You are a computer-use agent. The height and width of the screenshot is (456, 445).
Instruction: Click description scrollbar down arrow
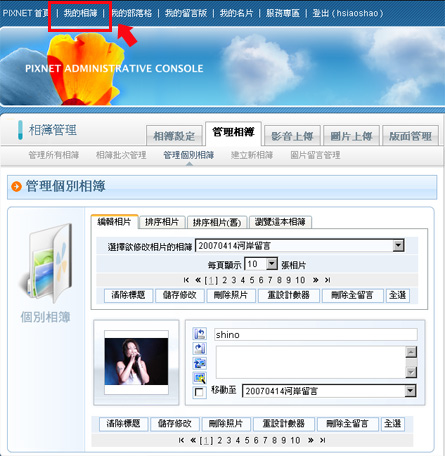(411, 372)
